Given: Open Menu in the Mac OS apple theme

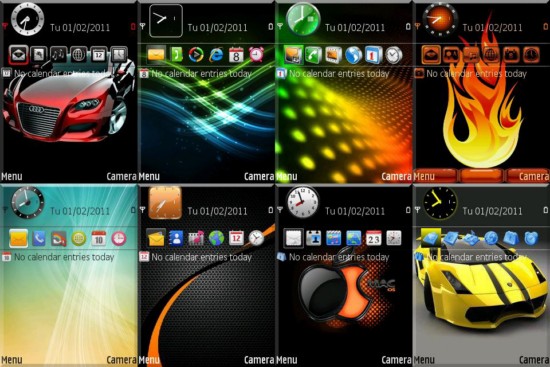Looking at the screenshot, I should (287, 360).
